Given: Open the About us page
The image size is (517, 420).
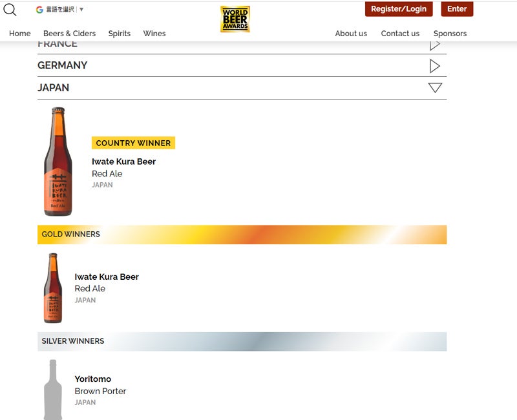Looking at the screenshot, I should coord(351,34).
